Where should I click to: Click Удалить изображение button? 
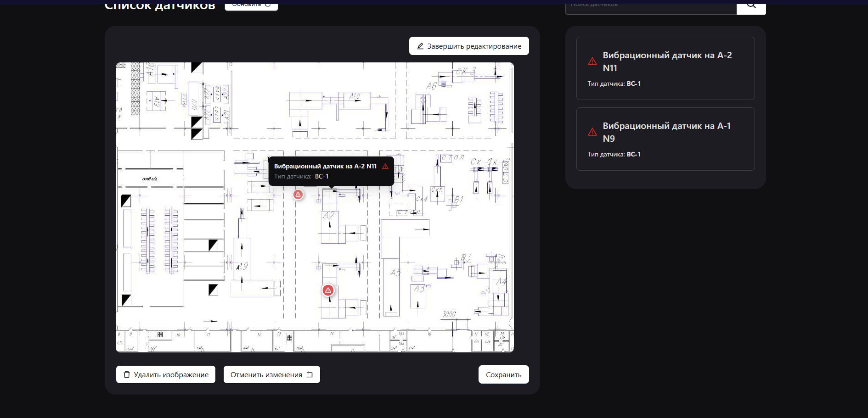pos(166,374)
